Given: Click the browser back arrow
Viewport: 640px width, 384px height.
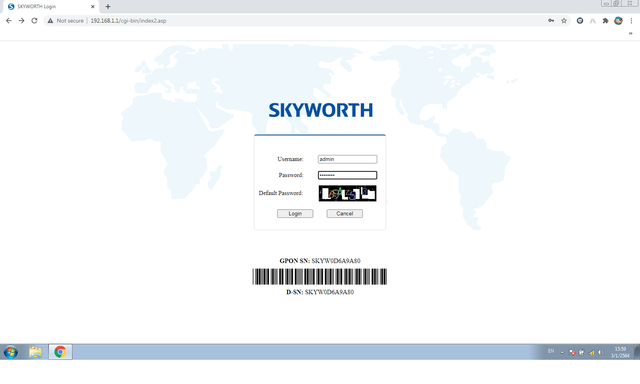Looking at the screenshot, I should (x=9, y=20).
